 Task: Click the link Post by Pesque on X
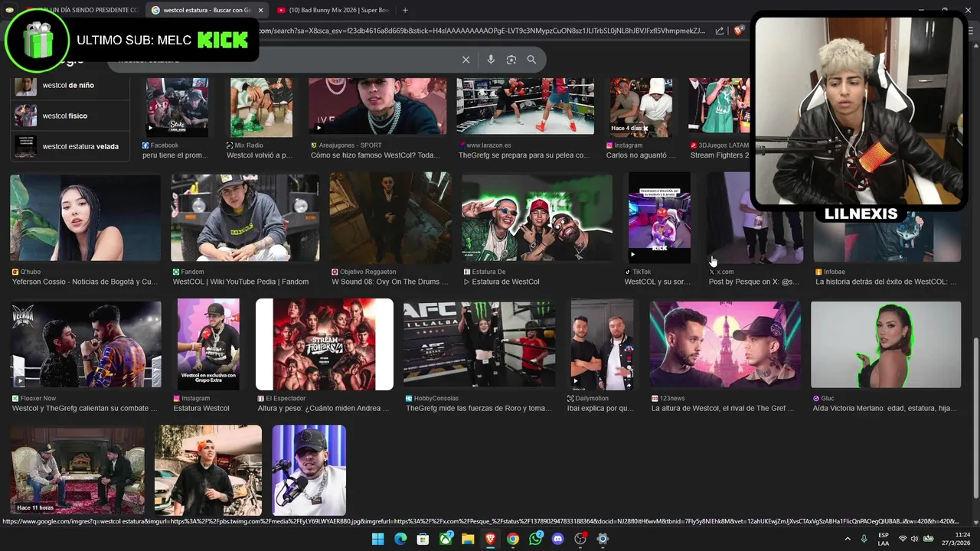pyautogui.click(x=754, y=282)
